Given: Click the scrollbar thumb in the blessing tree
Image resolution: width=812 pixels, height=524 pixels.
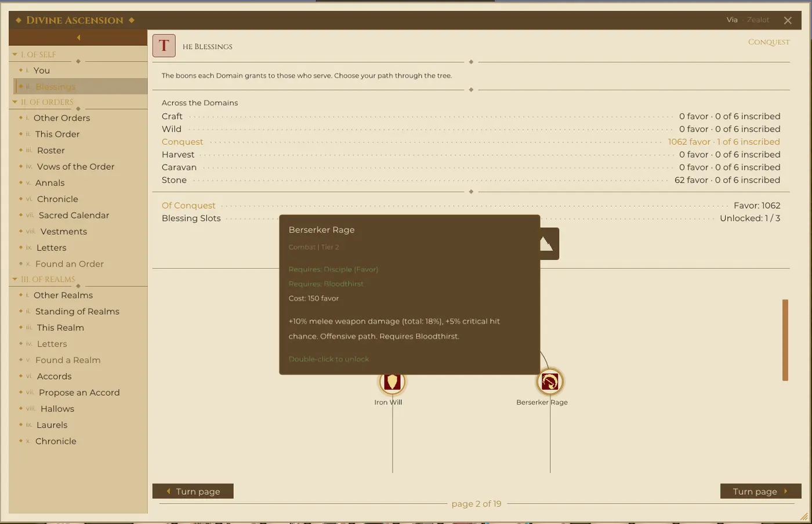Looking at the screenshot, I should tap(785, 340).
